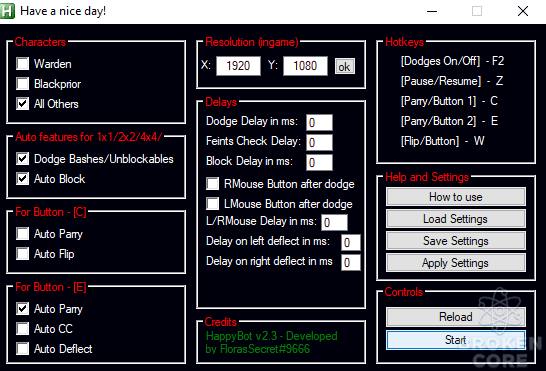Click the Block Delay in ms field
This screenshot has height=371, width=546.
coord(319,162)
